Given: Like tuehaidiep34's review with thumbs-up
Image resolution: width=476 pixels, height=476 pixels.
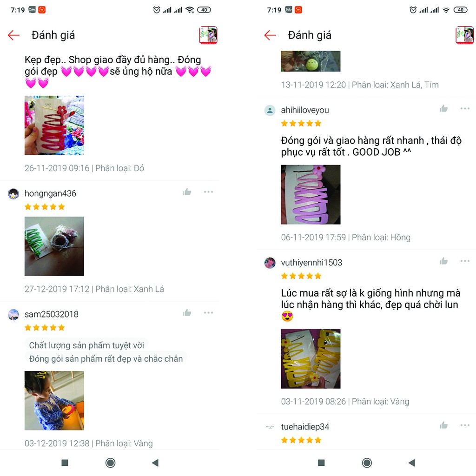Looking at the screenshot, I should coord(444,425).
